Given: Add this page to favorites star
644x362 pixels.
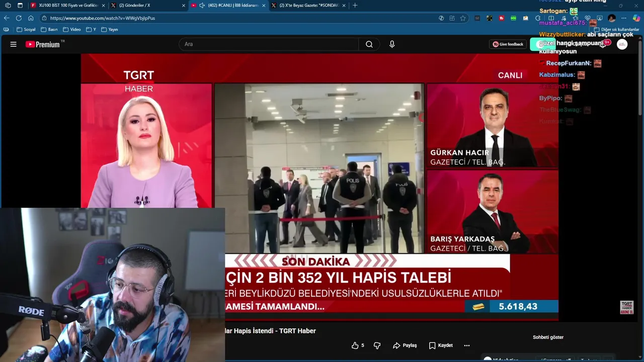Looking at the screenshot, I should tap(463, 18).
